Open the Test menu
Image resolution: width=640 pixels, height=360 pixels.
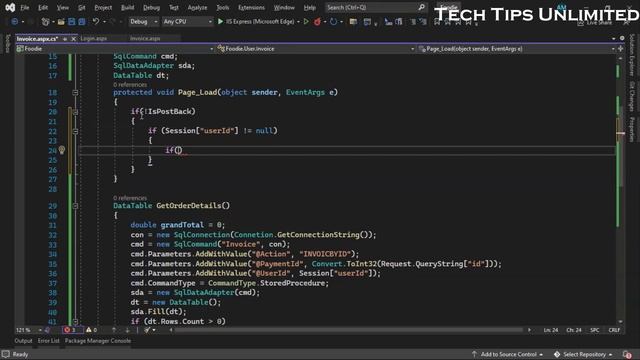coord(173,7)
